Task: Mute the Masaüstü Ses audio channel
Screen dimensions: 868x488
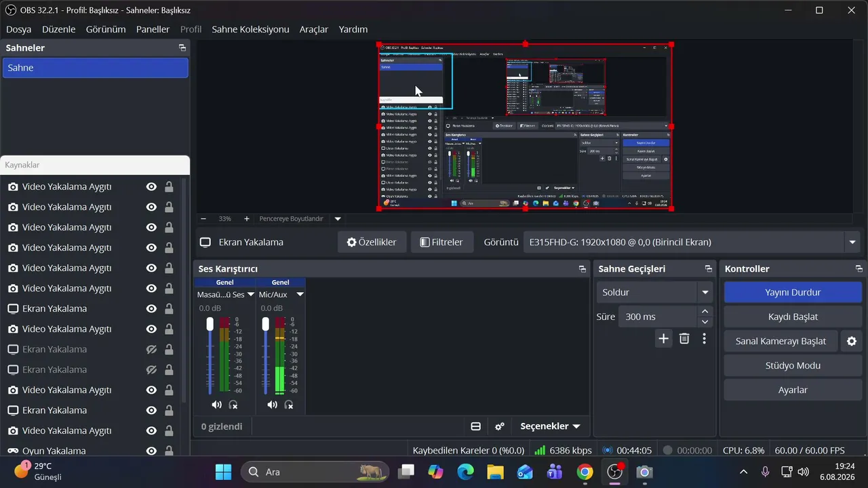Action: point(216,405)
